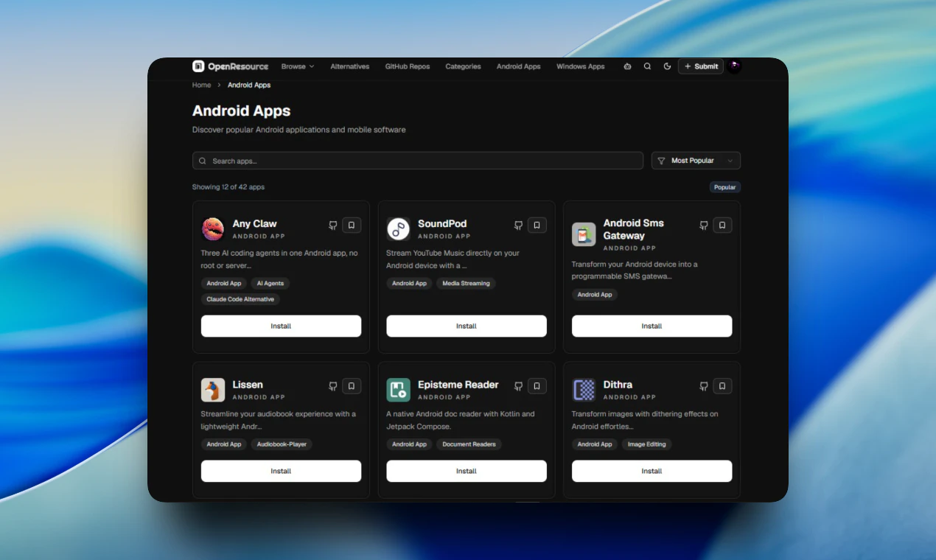Switch to the GitHub Repos section
Image resolution: width=936 pixels, height=560 pixels.
coord(407,66)
